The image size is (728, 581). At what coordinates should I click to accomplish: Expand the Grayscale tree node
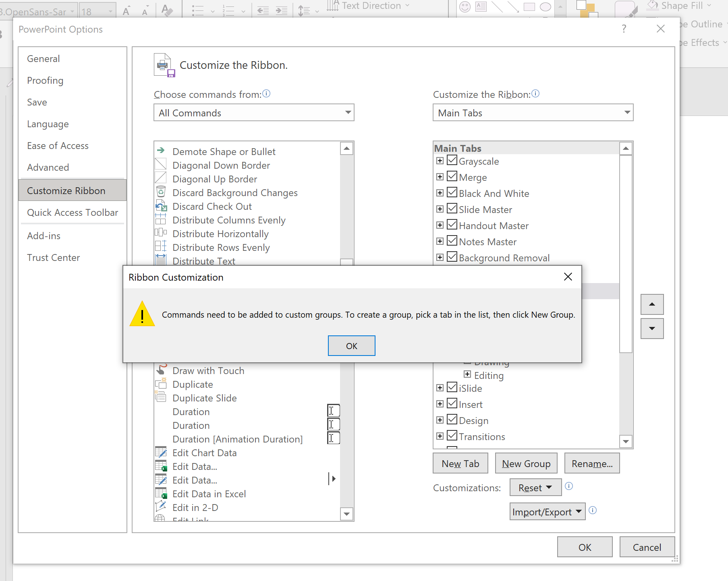(x=440, y=161)
